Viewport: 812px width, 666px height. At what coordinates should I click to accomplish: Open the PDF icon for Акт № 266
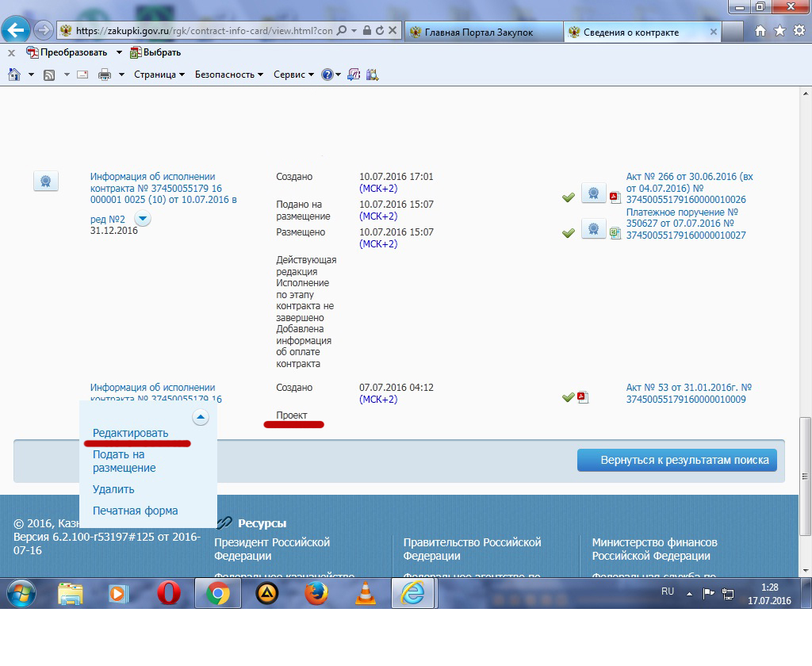point(615,198)
